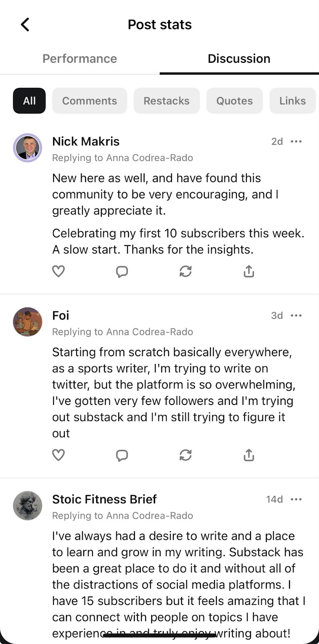This screenshot has height=644, width=319.
Task: Tap the back arrow
Action: pyautogui.click(x=25, y=25)
